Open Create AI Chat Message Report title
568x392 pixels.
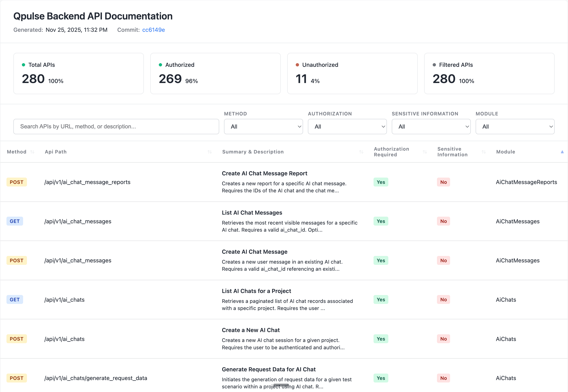tap(264, 173)
